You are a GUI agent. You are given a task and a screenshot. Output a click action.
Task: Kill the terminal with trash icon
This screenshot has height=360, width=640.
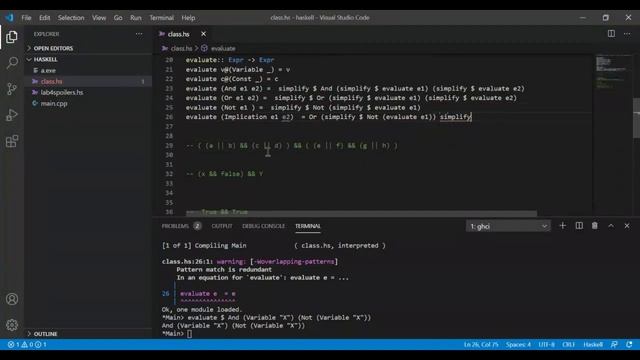click(595, 226)
